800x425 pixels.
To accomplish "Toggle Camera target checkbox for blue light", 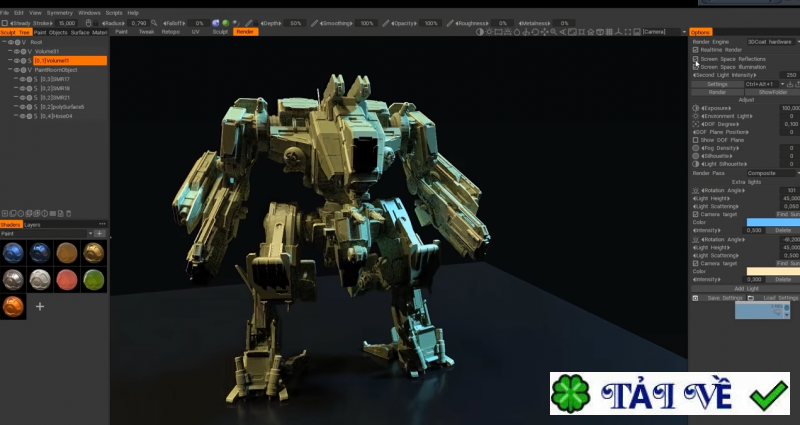I will click(695, 214).
